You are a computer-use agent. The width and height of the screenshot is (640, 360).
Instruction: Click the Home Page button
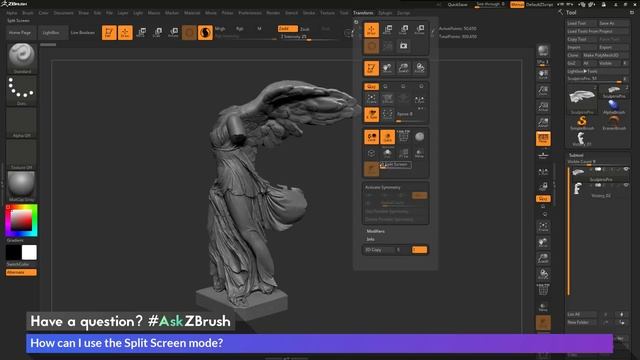point(20,33)
